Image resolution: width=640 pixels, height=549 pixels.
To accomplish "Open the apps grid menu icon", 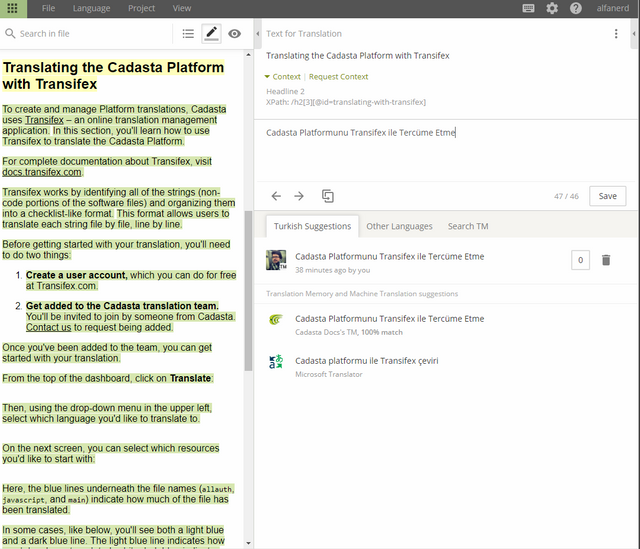I will pos(13,8).
